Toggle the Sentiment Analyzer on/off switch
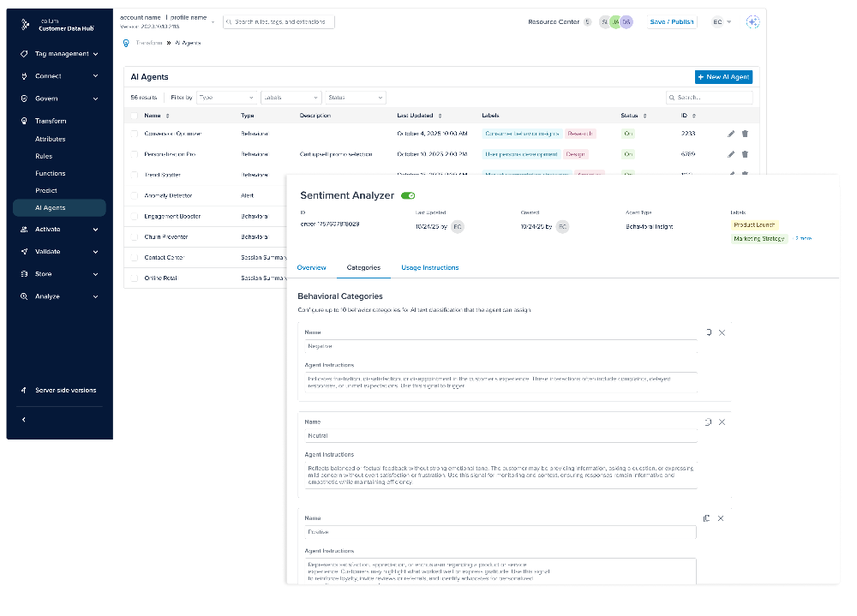This screenshot has height=616, width=857. [x=407, y=195]
